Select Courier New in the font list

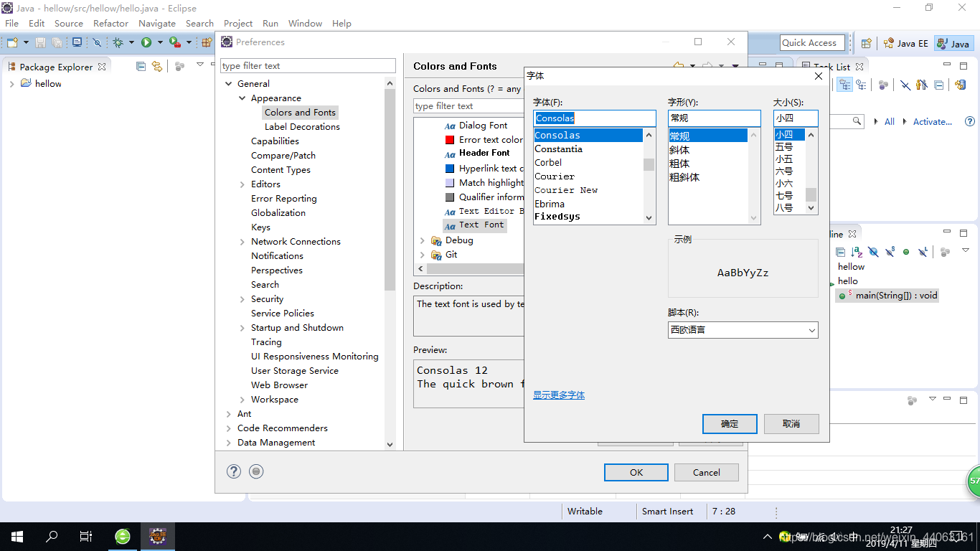click(566, 190)
